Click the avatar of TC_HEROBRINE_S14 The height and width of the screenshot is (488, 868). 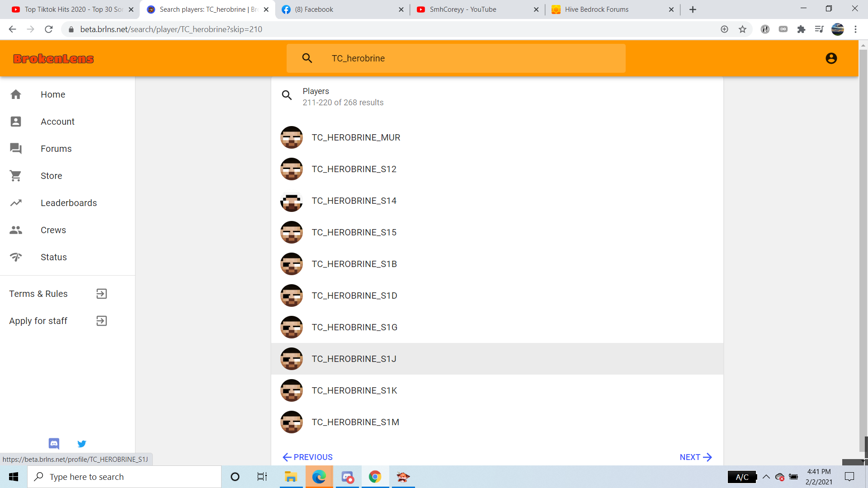pyautogui.click(x=292, y=201)
